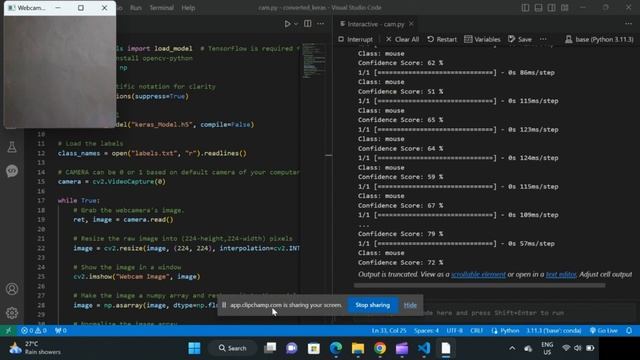Open output as scrollable element link

478,275
